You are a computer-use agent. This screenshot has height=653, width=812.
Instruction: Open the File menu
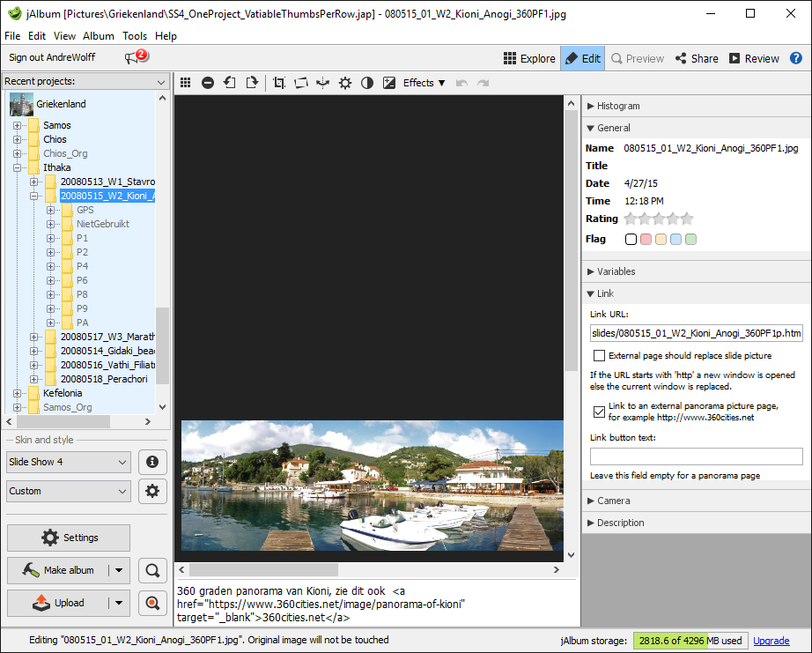(12, 36)
